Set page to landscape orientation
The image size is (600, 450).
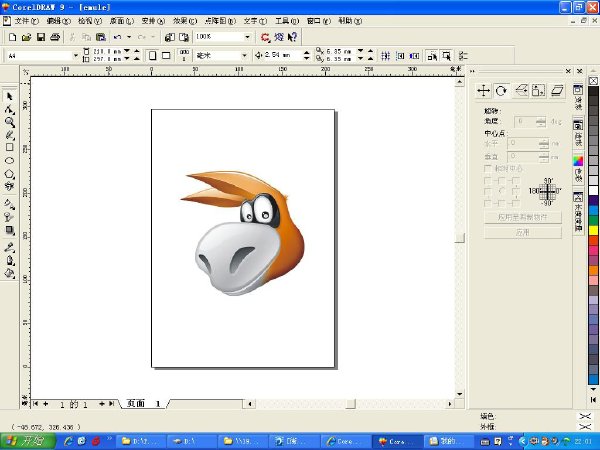coord(166,56)
